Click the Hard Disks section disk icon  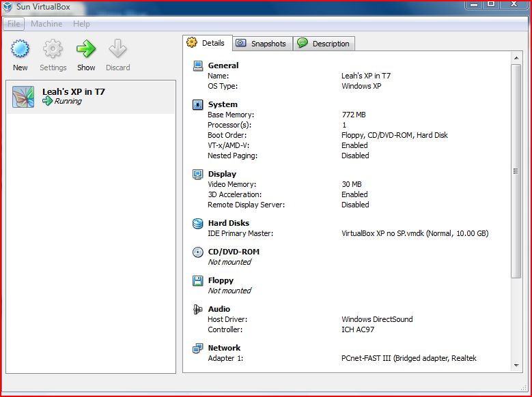[x=198, y=224]
